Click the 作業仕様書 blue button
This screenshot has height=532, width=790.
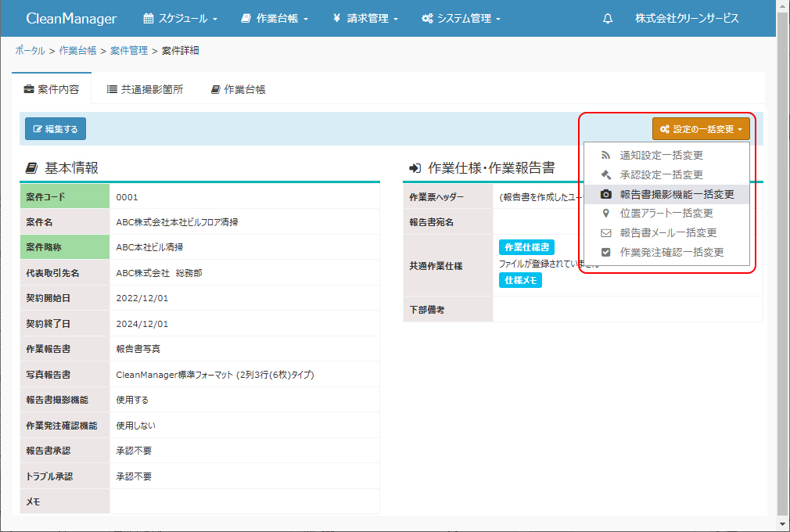[526, 247]
